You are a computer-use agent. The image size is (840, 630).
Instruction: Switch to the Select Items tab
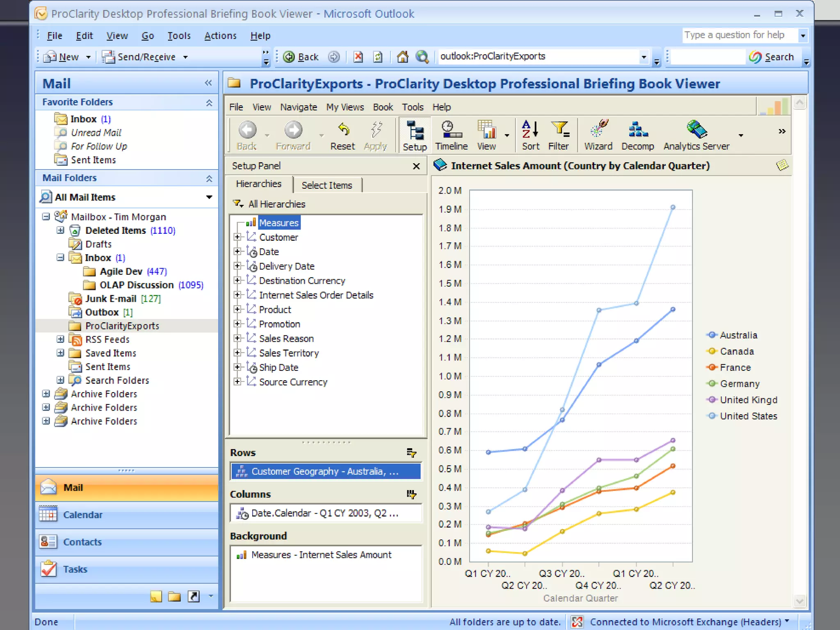[327, 185]
